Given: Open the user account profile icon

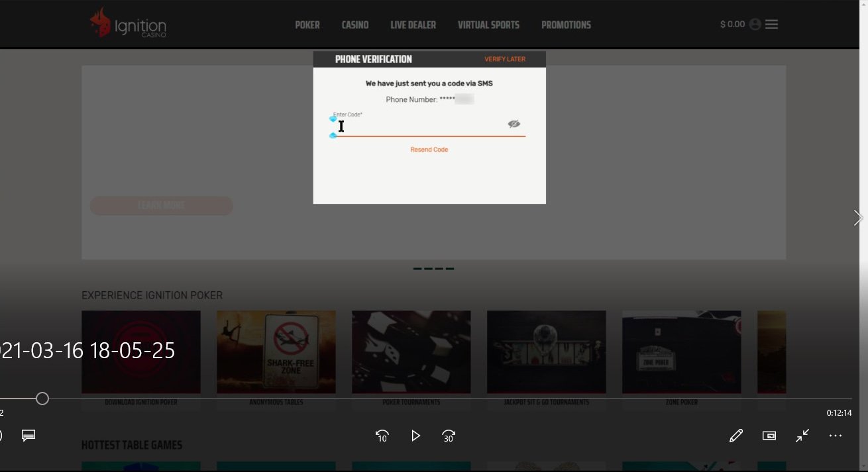Looking at the screenshot, I should 755,24.
